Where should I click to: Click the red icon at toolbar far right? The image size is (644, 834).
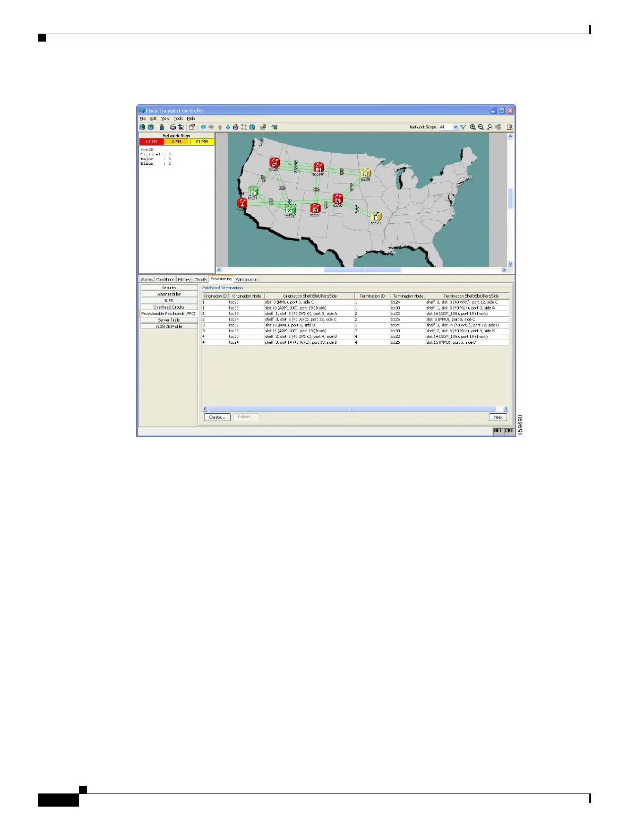point(509,127)
